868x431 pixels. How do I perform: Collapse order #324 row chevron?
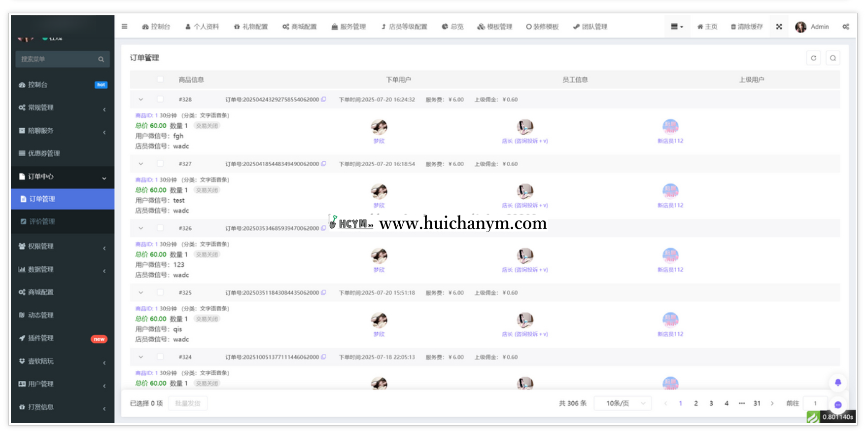(x=141, y=357)
